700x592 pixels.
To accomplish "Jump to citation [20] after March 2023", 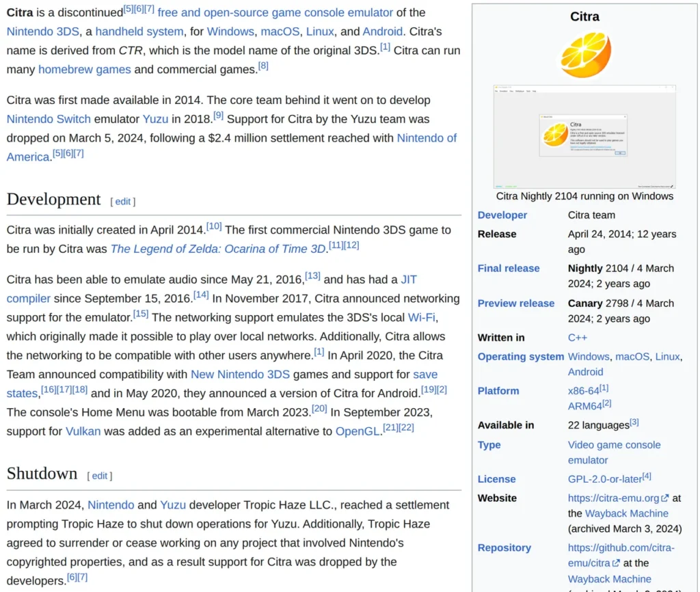I will click(x=319, y=409).
